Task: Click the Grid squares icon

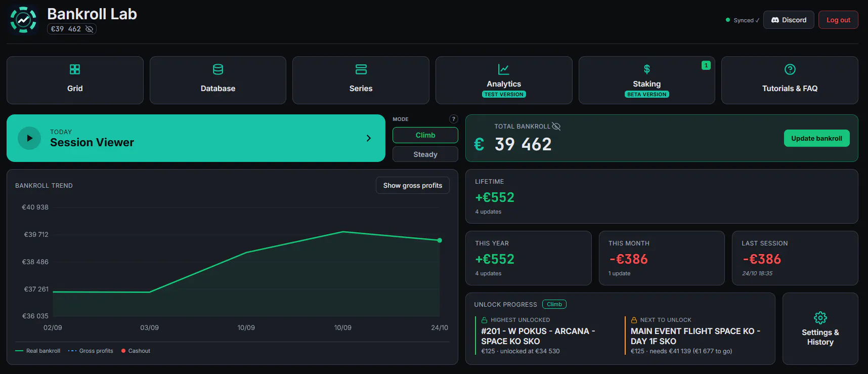Action: pyautogui.click(x=75, y=69)
